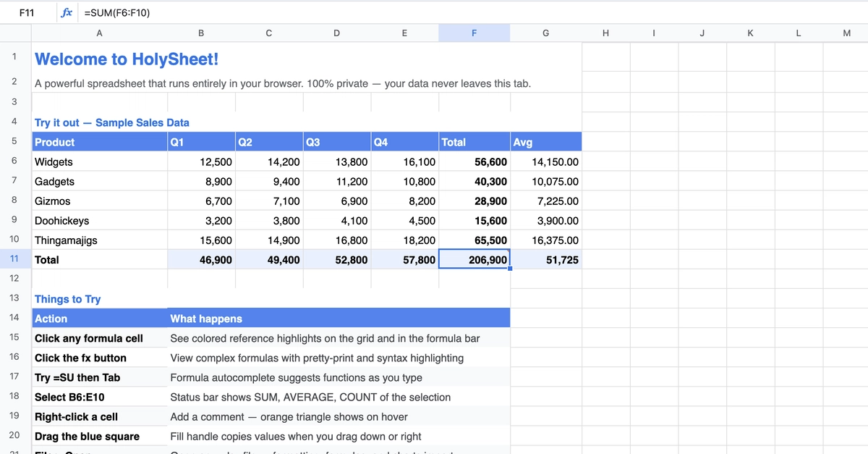Select column G header
The height and width of the screenshot is (454, 868).
[x=545, y=33]
